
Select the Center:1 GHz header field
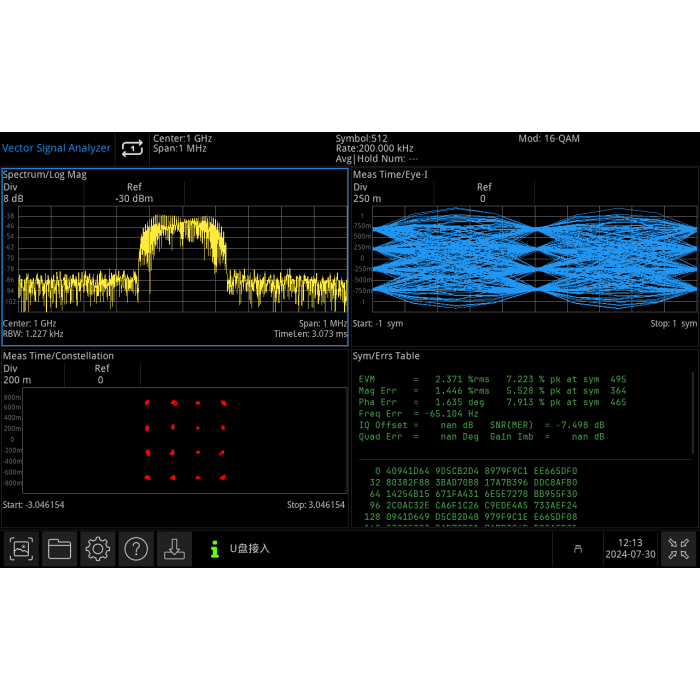tap(183, 138)
